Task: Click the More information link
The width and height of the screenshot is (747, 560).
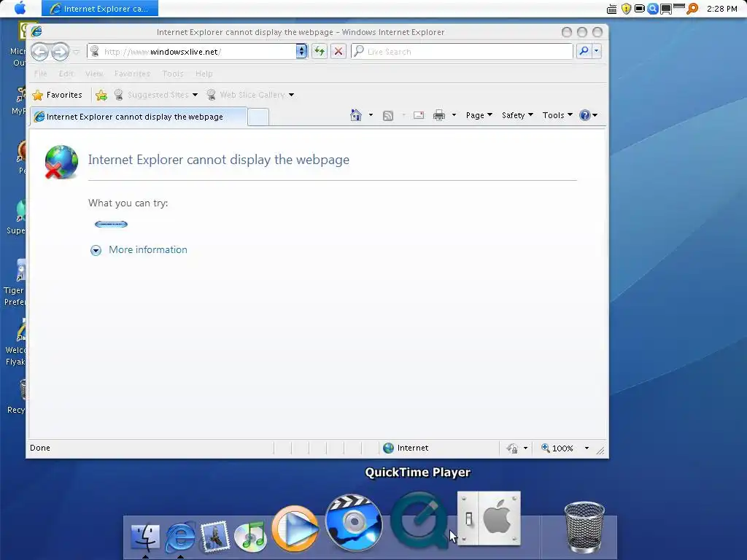Action: (147, 250)
